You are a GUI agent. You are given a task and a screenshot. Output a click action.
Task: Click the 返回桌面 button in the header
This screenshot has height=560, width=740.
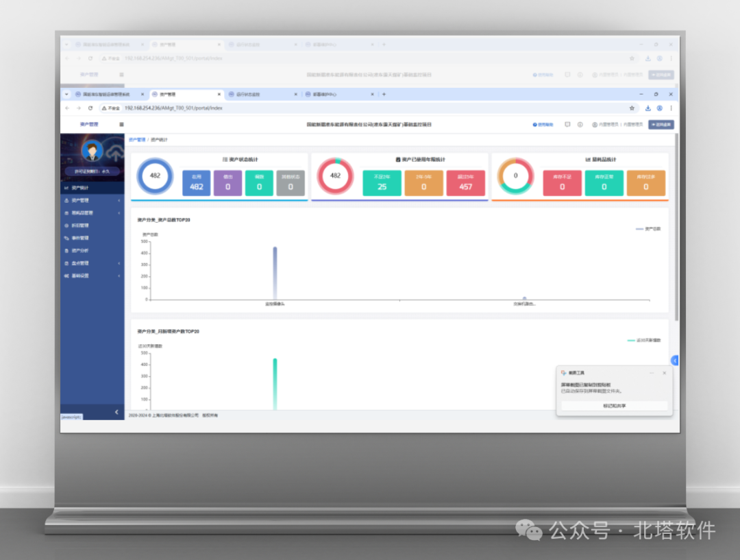coord(661,125)
